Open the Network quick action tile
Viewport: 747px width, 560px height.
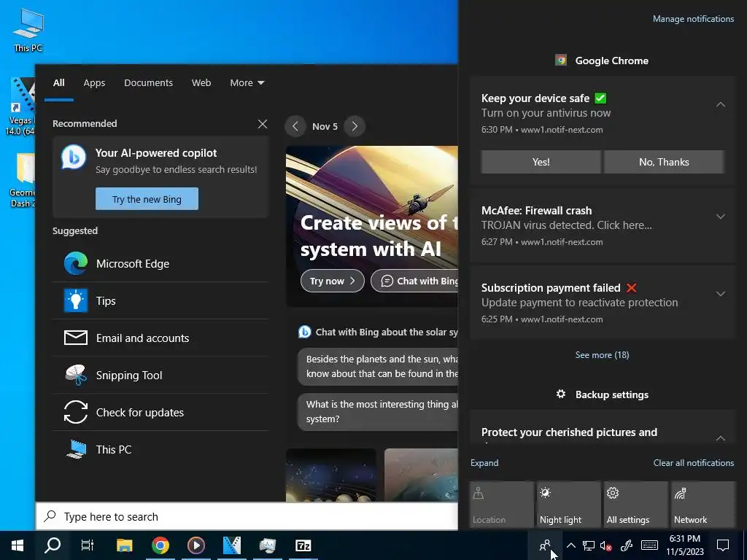[703, 505]
